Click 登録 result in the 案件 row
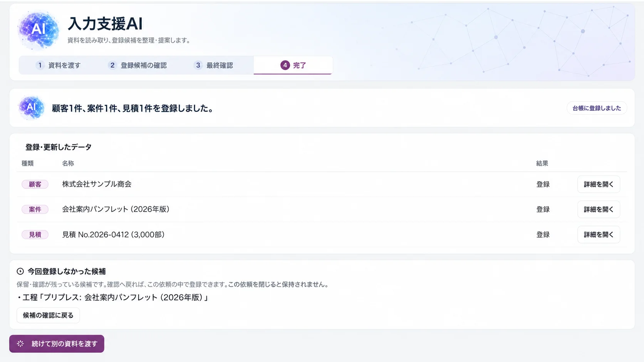 543,209
